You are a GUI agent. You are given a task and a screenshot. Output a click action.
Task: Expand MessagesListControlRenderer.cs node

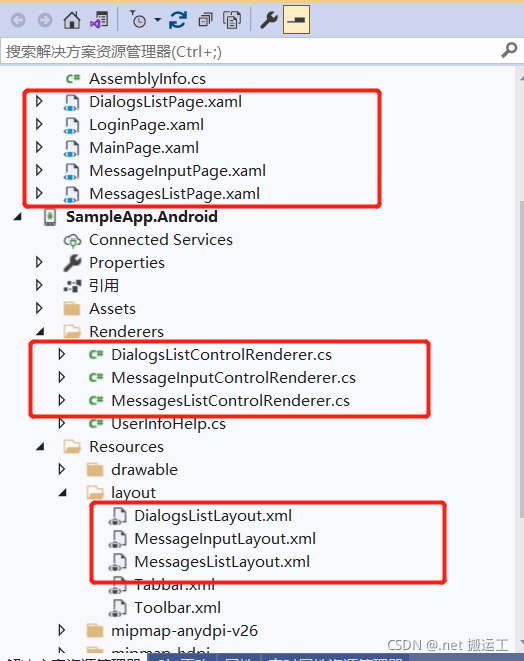[62, 400]
